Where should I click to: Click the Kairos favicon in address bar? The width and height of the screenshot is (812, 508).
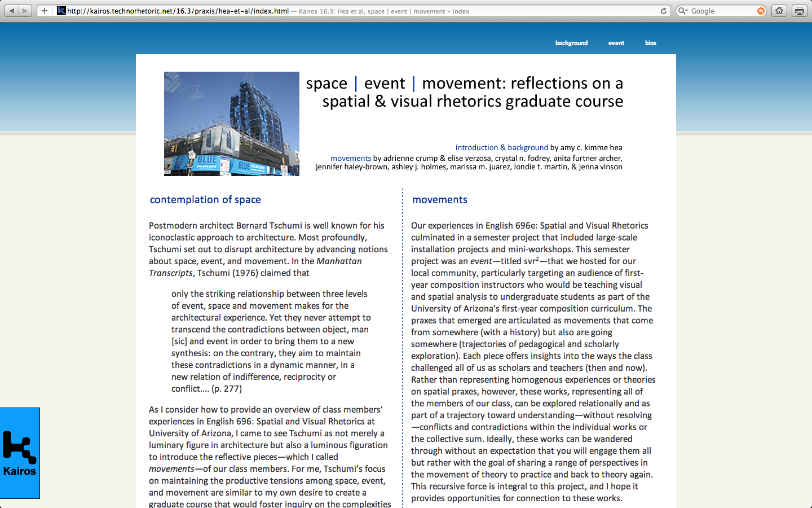(x=61, y=11)
